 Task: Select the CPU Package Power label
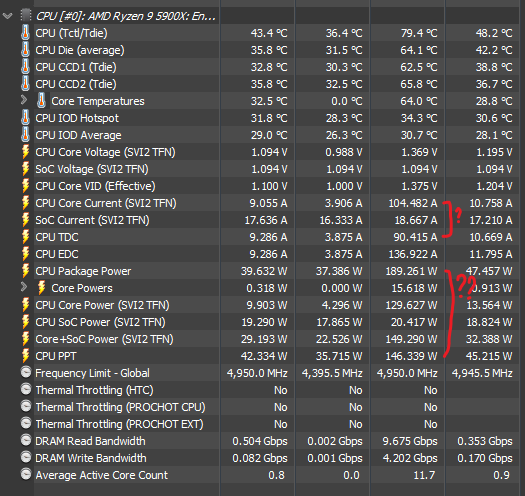click(x=83, y=271)
